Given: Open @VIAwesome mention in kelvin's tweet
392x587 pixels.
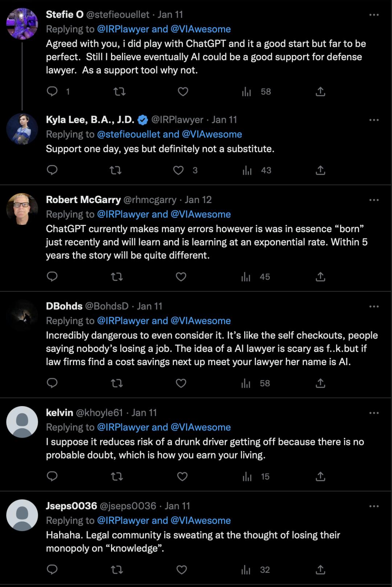Looking at the screenshot, I should (x=200, y=427).
